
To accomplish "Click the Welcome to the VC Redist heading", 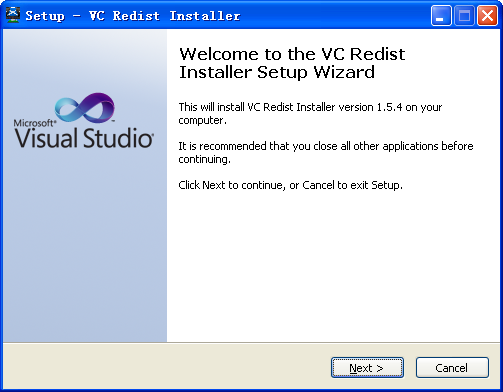I will point(292,63).
